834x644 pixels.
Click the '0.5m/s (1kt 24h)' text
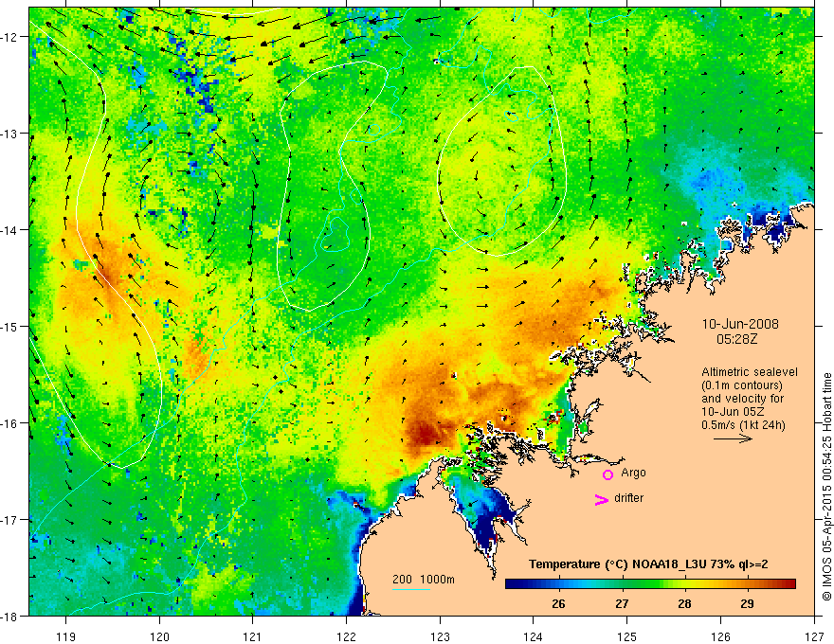[743, 425]
